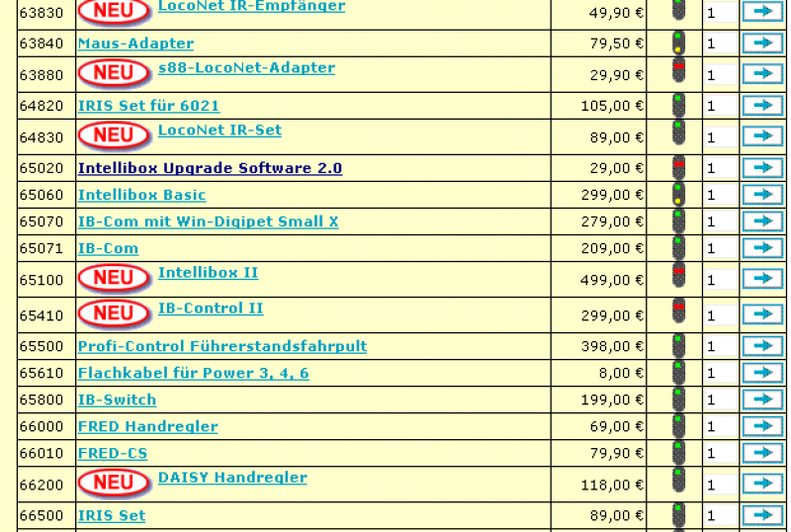Add Maus-Adapter to cart via arrow button
791x532 pixels.
coord(762,44)
